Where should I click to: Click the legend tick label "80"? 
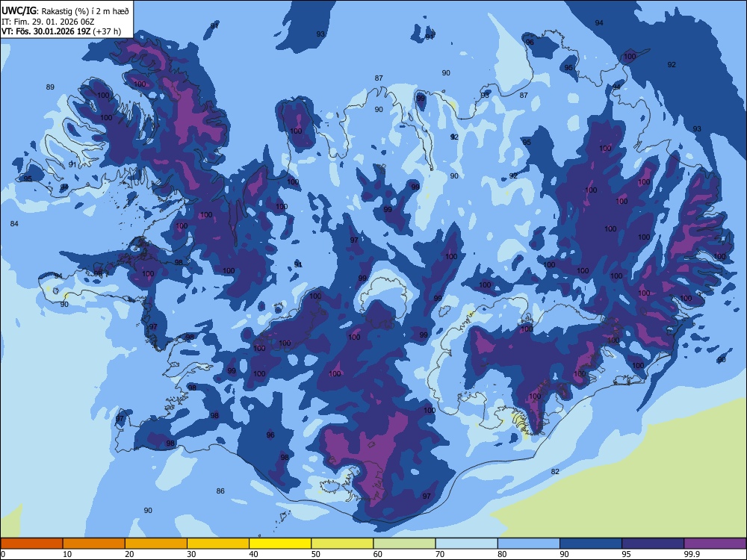point(502,554)
